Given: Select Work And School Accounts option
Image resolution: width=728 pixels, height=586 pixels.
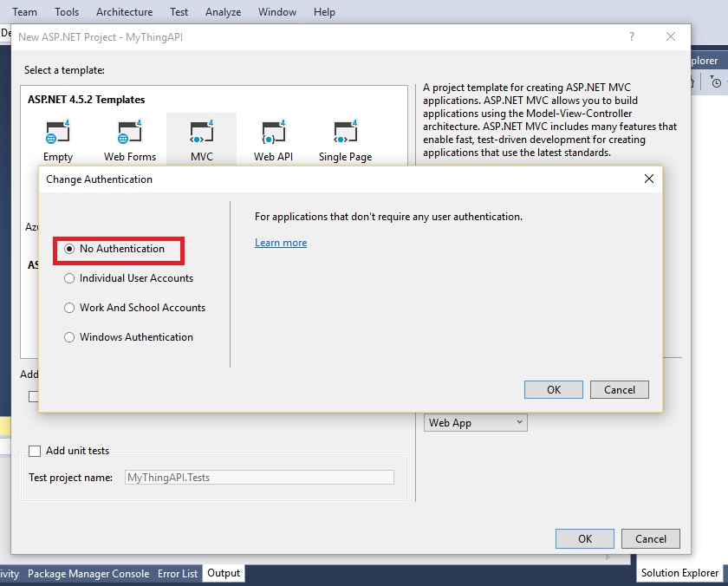Looking at the screenshot, I should [69, 308].
